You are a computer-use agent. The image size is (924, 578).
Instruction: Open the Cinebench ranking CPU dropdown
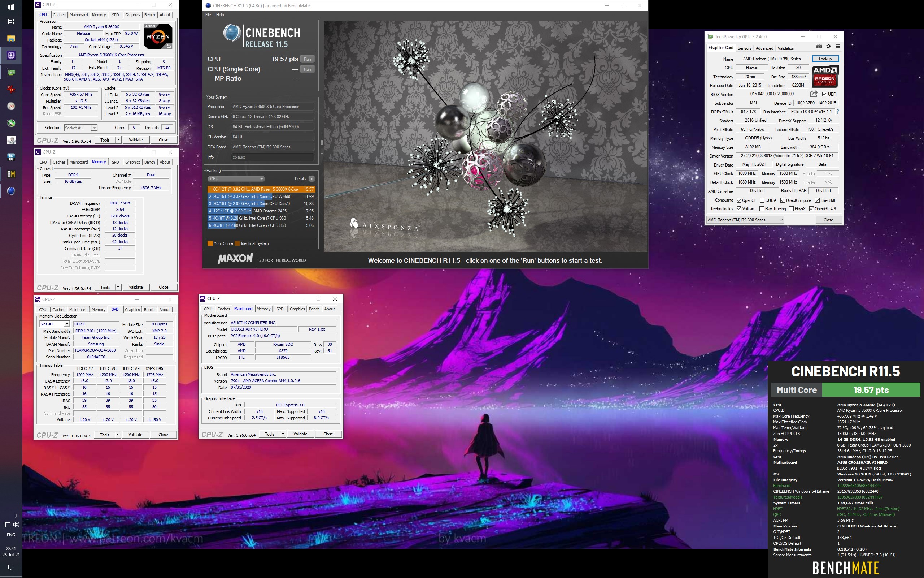click(236, 178)
